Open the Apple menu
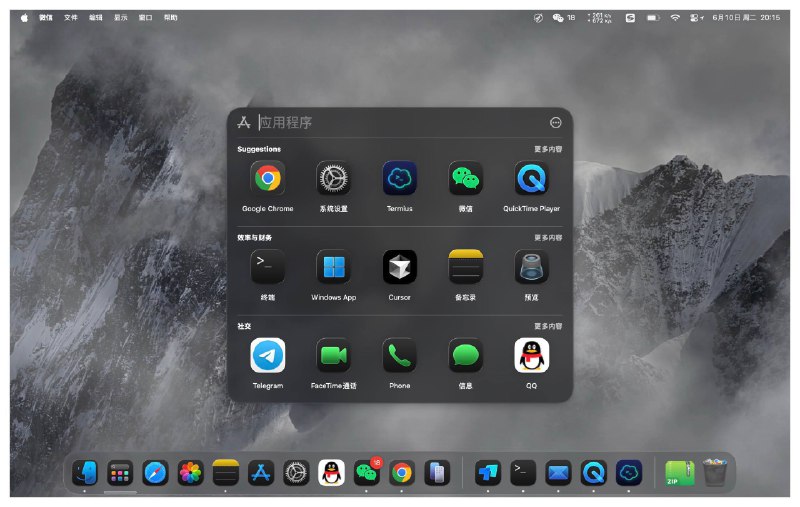 [24, 17]
